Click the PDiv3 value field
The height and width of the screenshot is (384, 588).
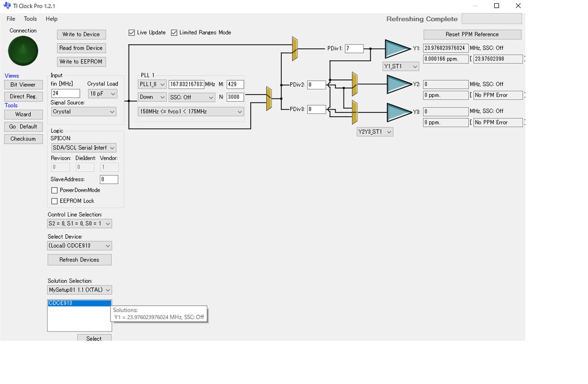(316, 109)
